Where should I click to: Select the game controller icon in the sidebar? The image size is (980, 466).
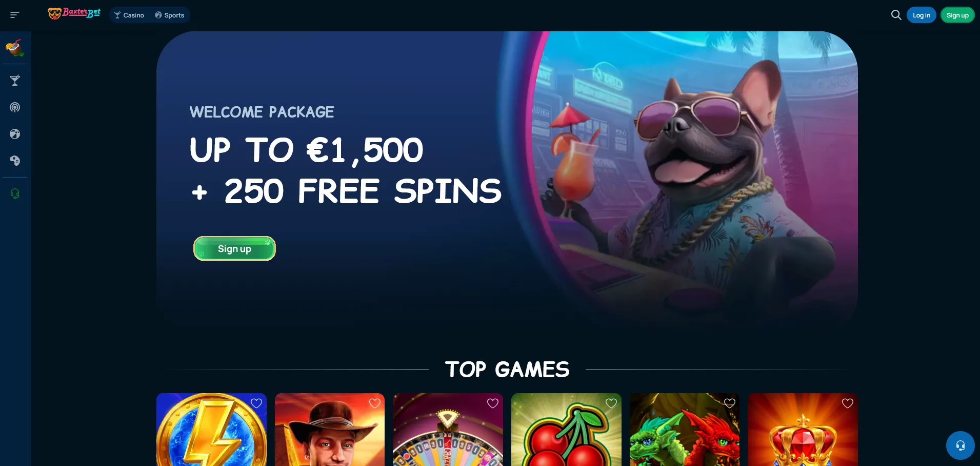pyautogui.click(x=15, y=161)
